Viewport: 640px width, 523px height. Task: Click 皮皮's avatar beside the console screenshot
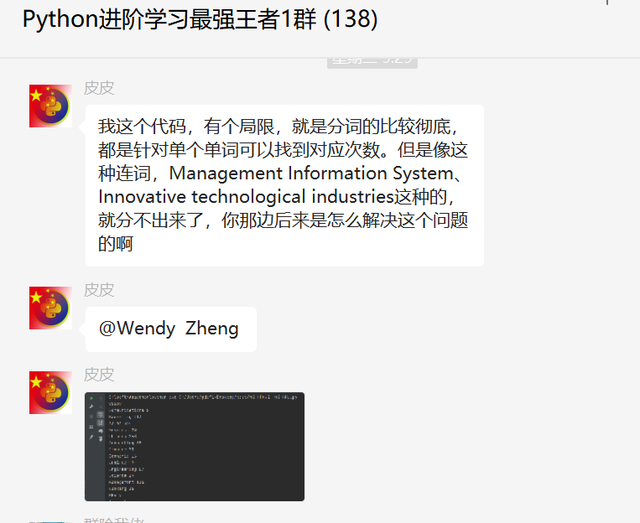[51, 392]
